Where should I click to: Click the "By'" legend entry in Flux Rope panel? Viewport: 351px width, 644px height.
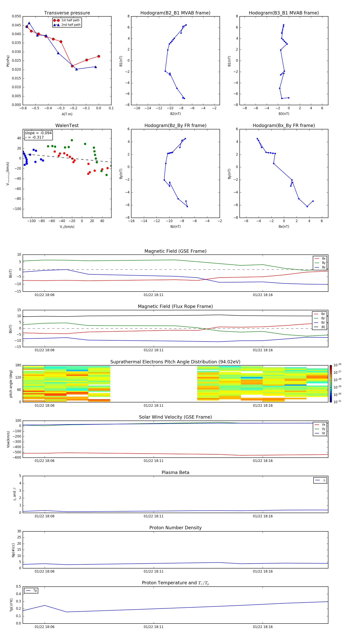(320, 318)
